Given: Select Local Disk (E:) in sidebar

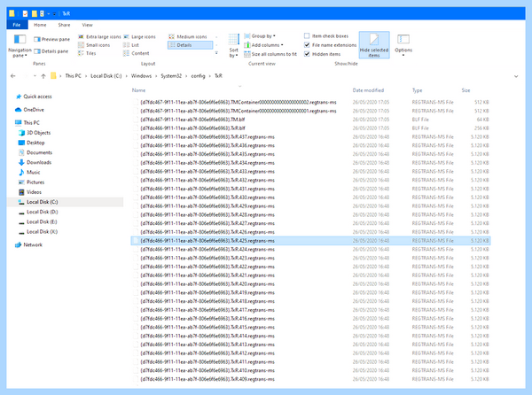Looking at the screenshot, I should pyautogui.click(x=37, y=222).
